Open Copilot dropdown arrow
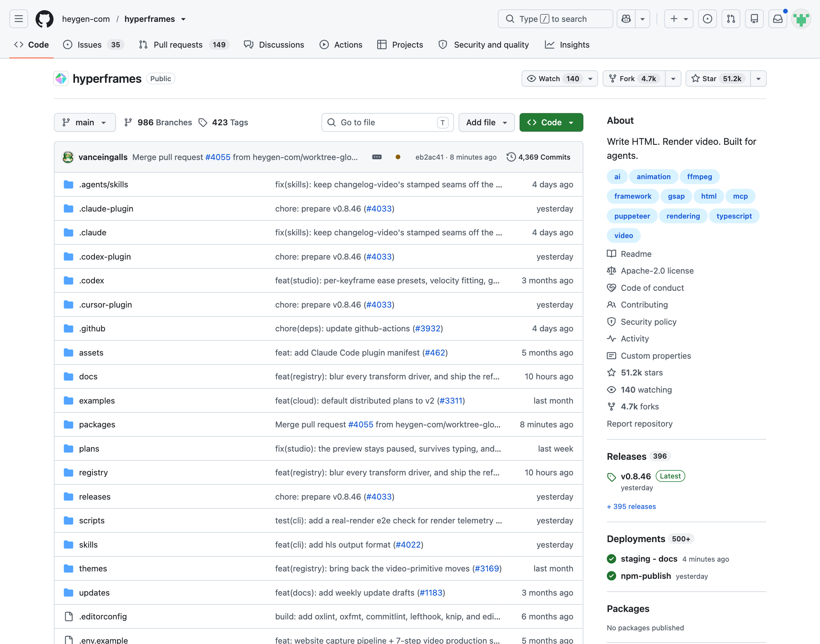Viewport: 820px width, 644px height. tap(642, 19)
